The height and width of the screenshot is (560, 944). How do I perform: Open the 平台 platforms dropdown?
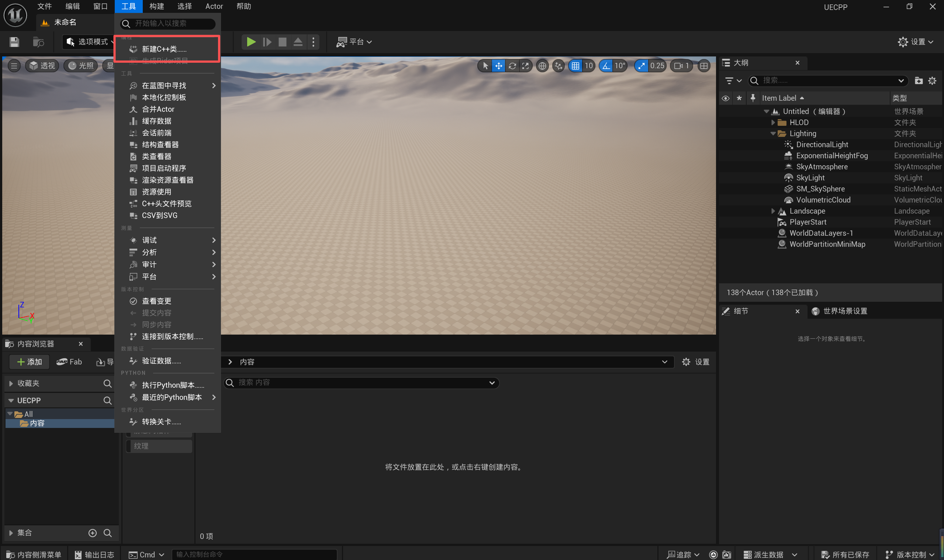pos(354,42)
